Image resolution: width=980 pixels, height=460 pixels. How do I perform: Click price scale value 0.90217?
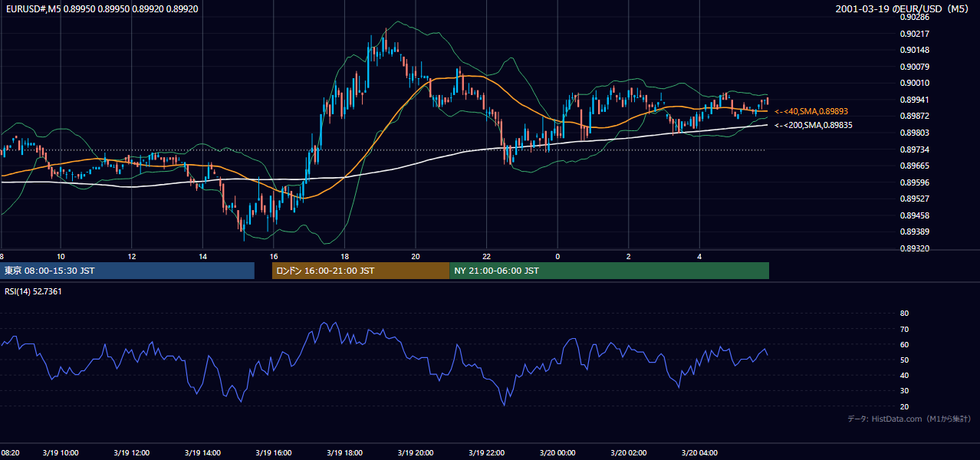(915, 34)
